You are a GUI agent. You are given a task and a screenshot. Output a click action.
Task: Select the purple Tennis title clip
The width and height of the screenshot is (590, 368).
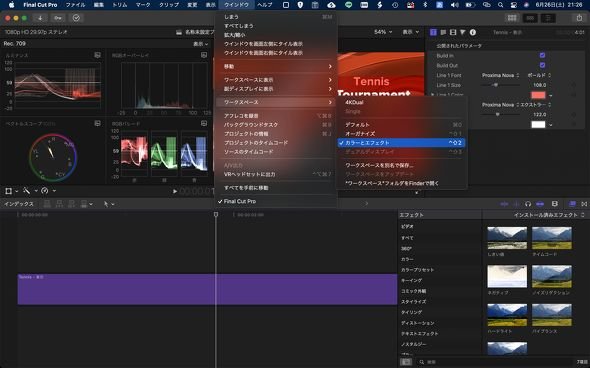pos(207,289)
